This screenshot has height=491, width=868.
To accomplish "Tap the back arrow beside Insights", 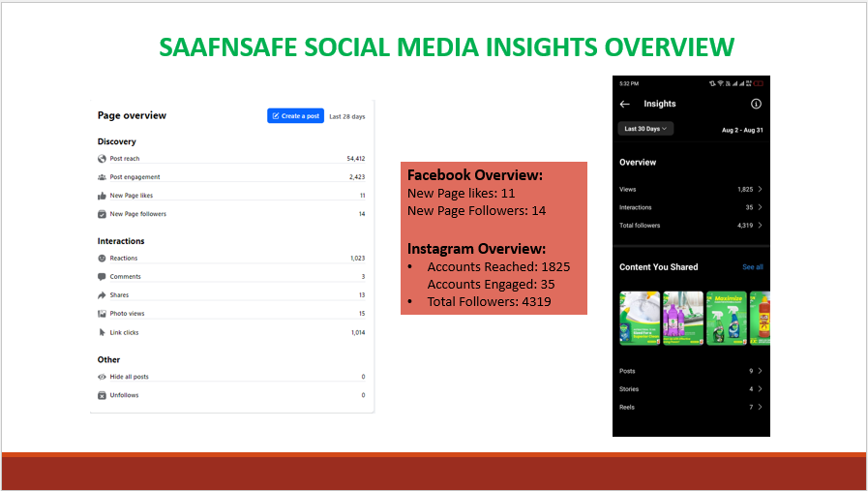I will pos(625,104).
